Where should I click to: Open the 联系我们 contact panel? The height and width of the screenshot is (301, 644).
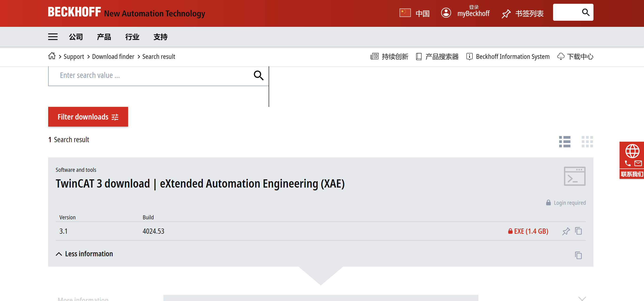(632, 174)
